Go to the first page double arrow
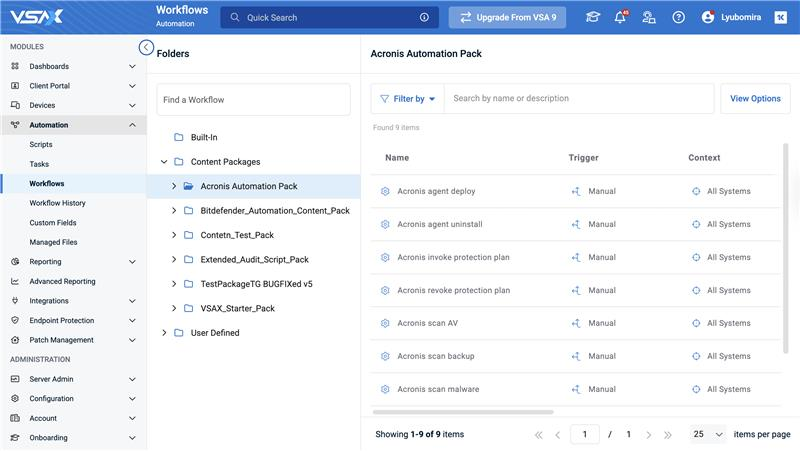 pos(539,435)
